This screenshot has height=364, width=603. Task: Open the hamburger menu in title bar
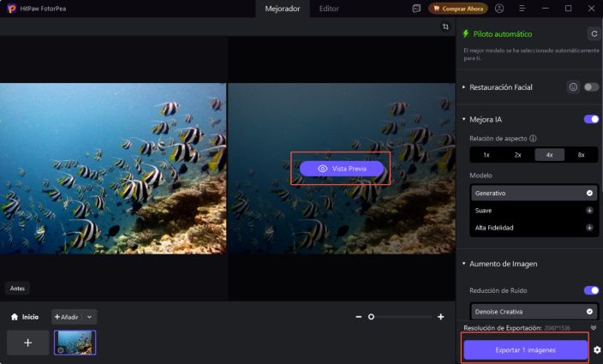coord(522,9)
